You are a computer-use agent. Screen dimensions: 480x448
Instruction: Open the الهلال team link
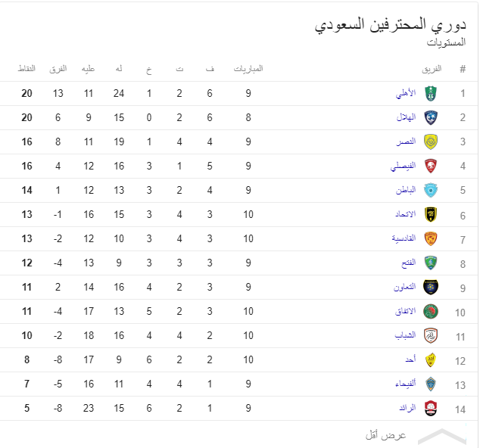[407, 117]
